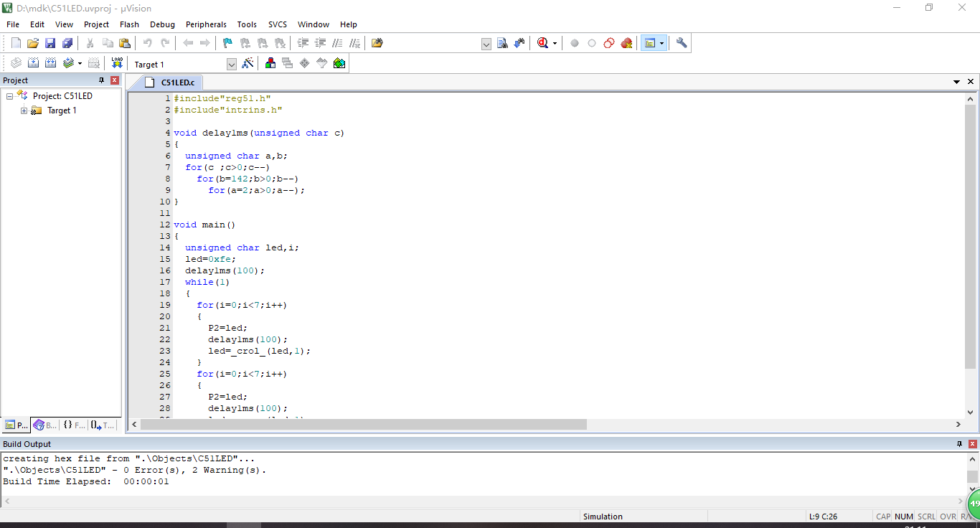Viewport: 980px width, 528px height.
Task: Click the Rebuild all target files icon
Action: (50, 63)
